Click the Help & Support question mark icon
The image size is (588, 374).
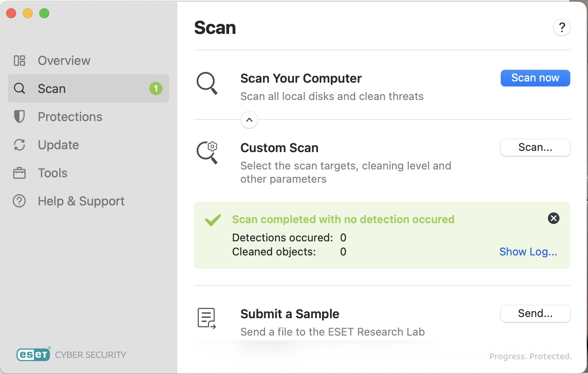[19, 201]
